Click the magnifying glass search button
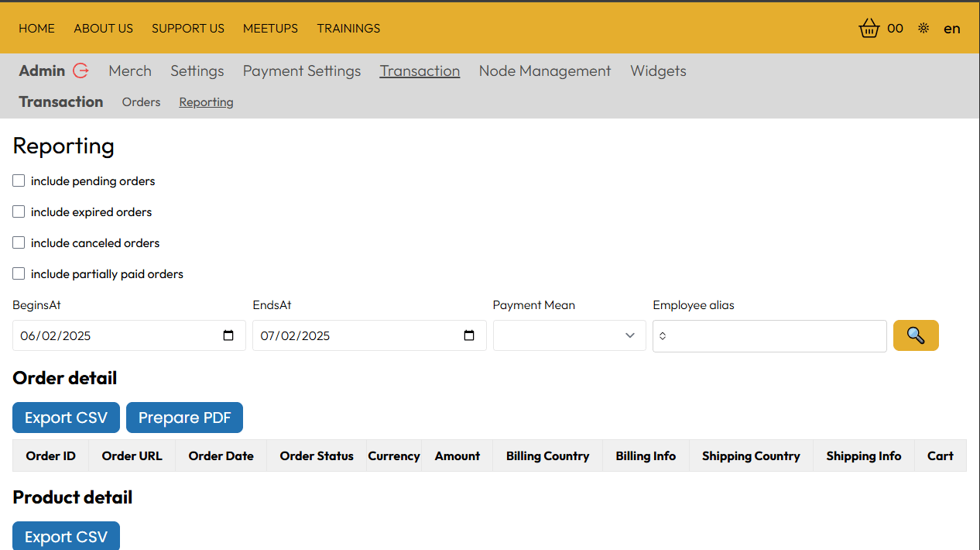 coord(916,335)
